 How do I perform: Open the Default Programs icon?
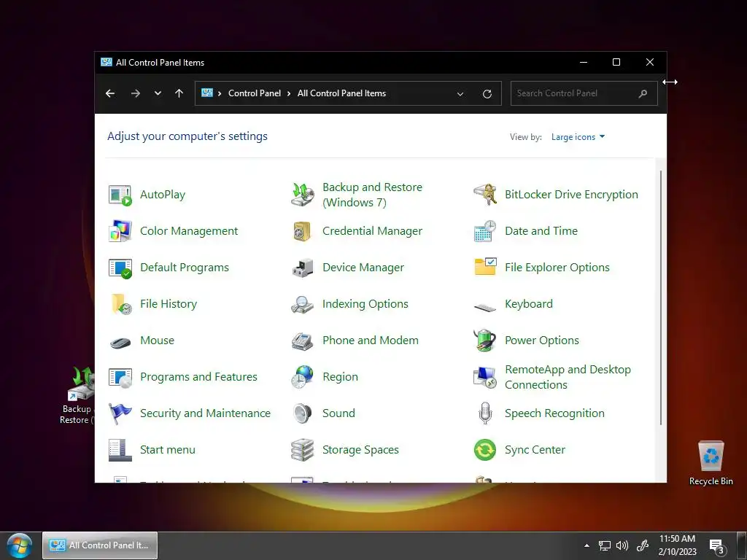pyautogui.click(x=120, y=268)
